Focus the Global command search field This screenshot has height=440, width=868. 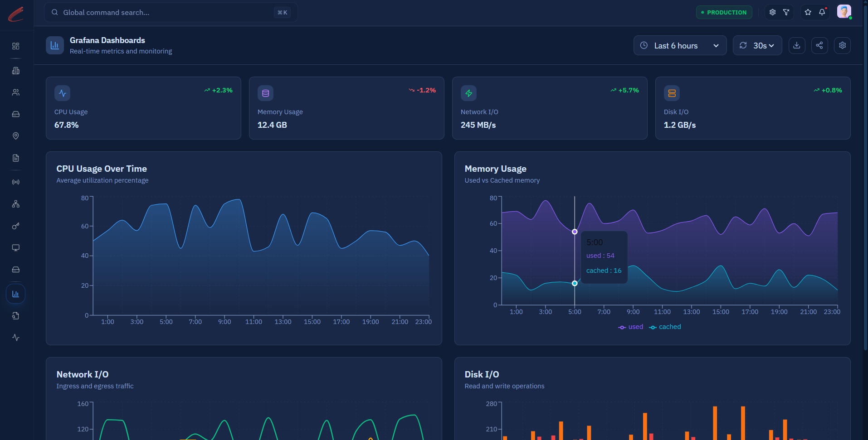(x=171, y=12)
